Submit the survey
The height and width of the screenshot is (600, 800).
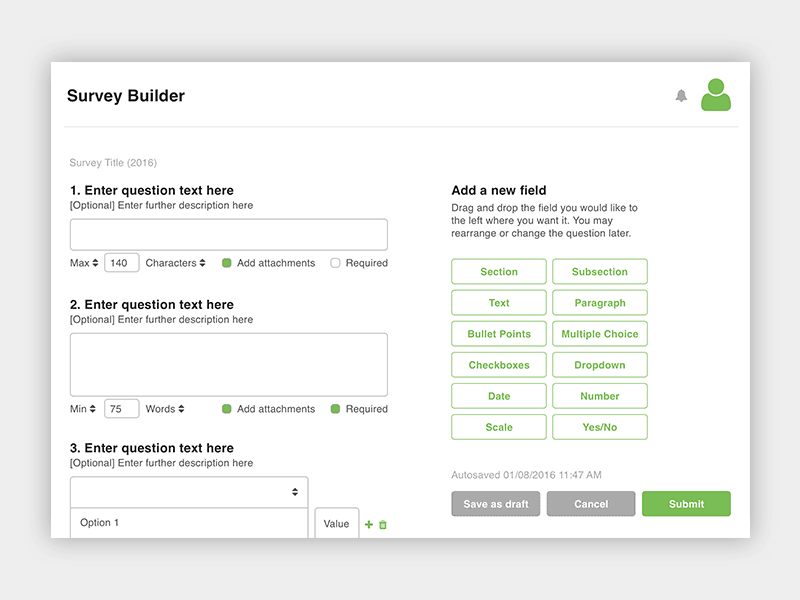point(686,504)
